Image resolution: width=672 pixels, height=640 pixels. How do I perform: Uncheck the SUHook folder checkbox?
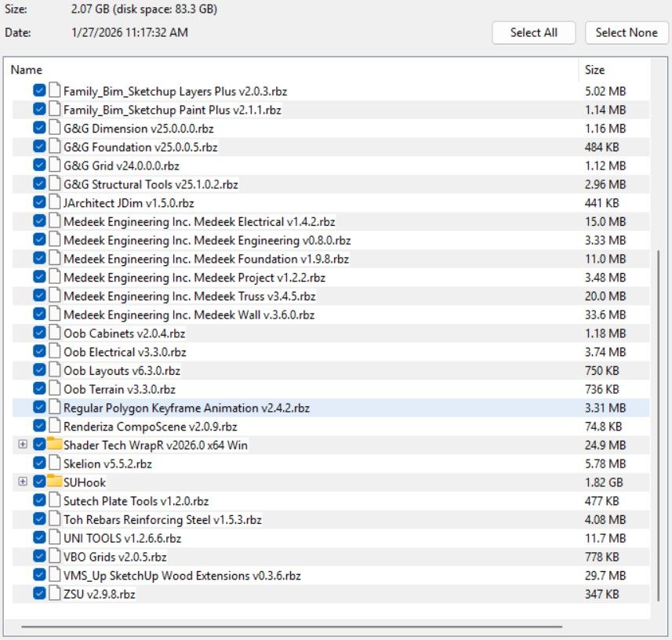[38, 482]
